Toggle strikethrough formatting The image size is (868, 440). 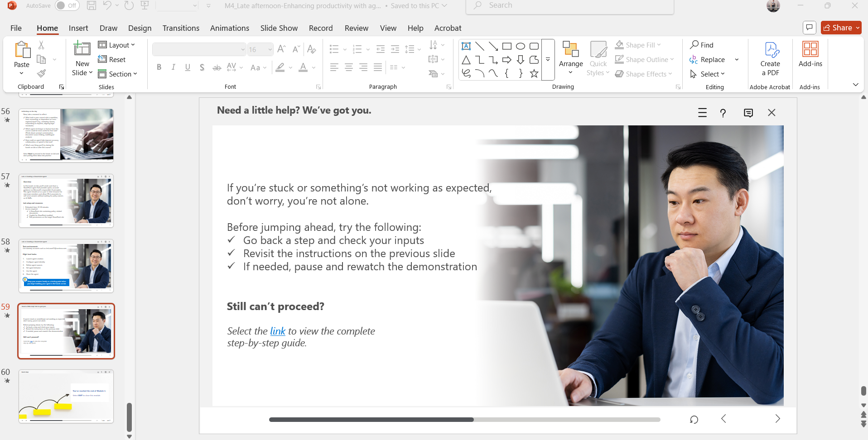click(x=217, y=67)
